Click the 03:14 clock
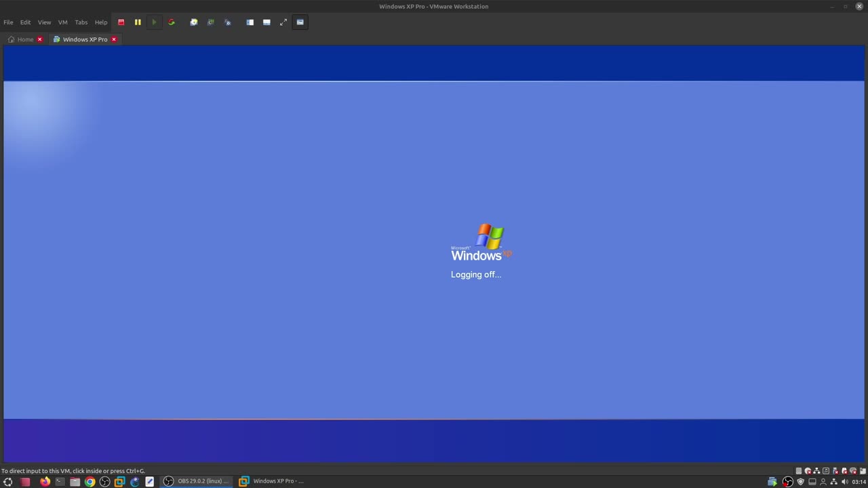This screenshot has width=868, height=488. click(x=859, y=482)
